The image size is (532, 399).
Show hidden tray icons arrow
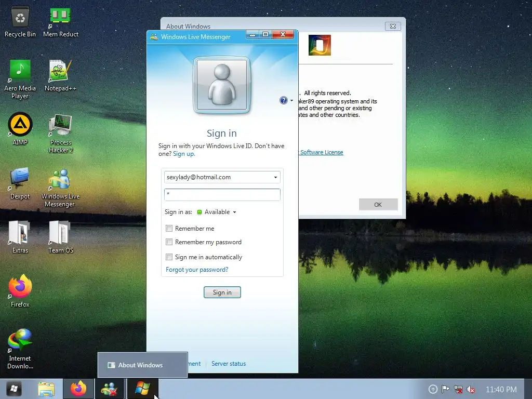433,389
